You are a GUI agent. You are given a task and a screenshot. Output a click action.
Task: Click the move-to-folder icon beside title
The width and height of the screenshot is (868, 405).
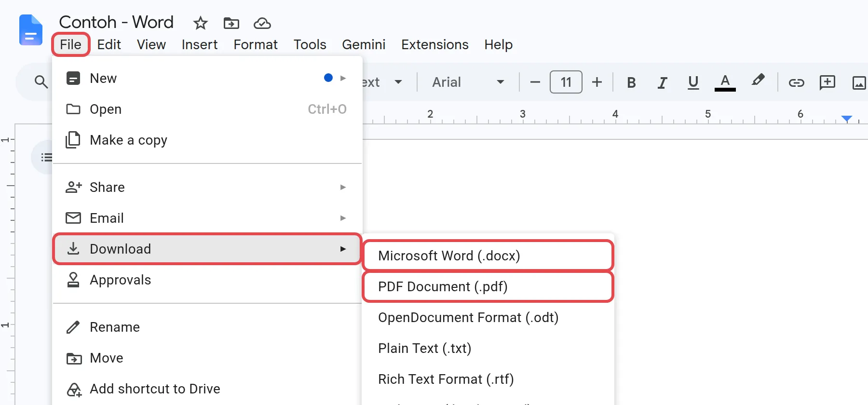(231, 23)
